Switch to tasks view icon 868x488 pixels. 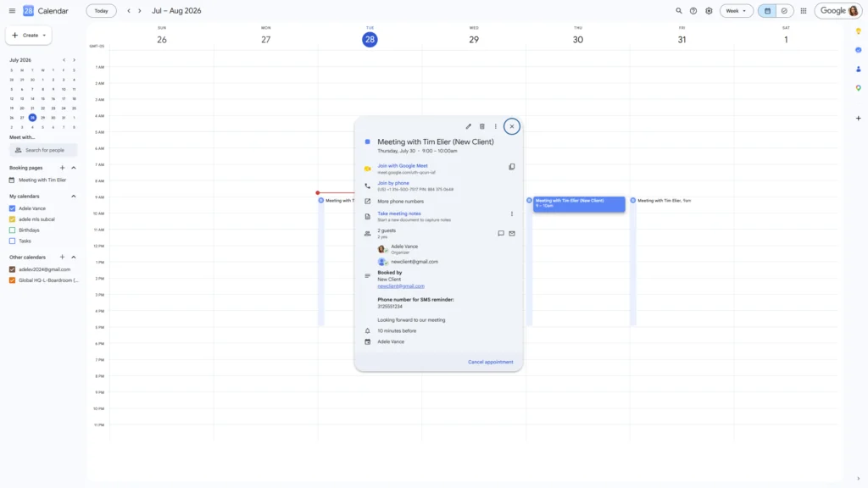(x=784, y=10)
